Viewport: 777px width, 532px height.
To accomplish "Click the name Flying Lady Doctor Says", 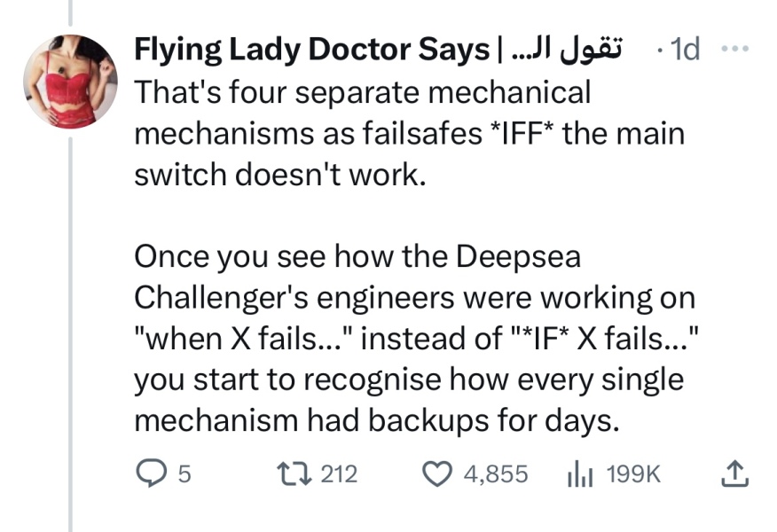I will 310,51.
